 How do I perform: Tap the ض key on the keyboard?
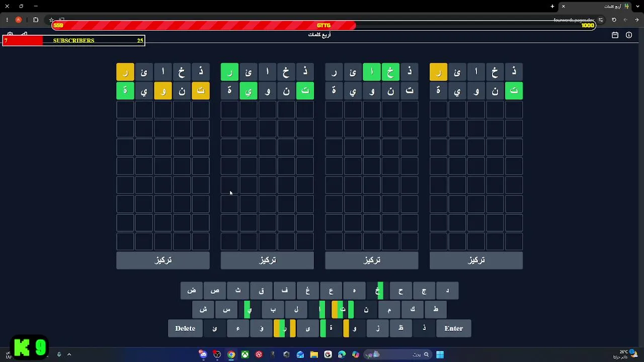(x=192, y=291)
